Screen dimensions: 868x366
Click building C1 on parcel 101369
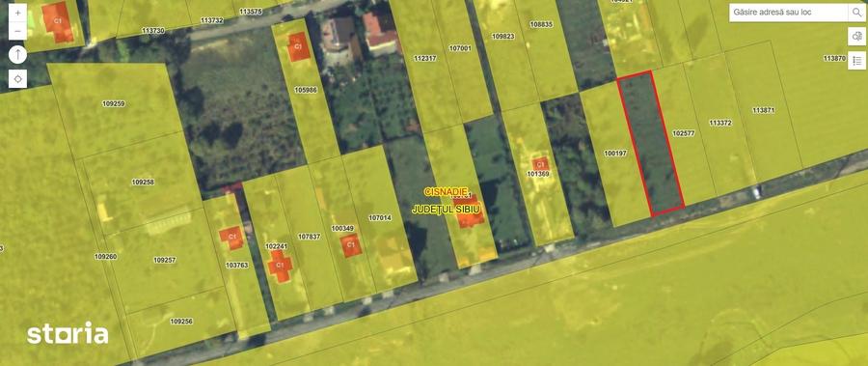[540, 164]
